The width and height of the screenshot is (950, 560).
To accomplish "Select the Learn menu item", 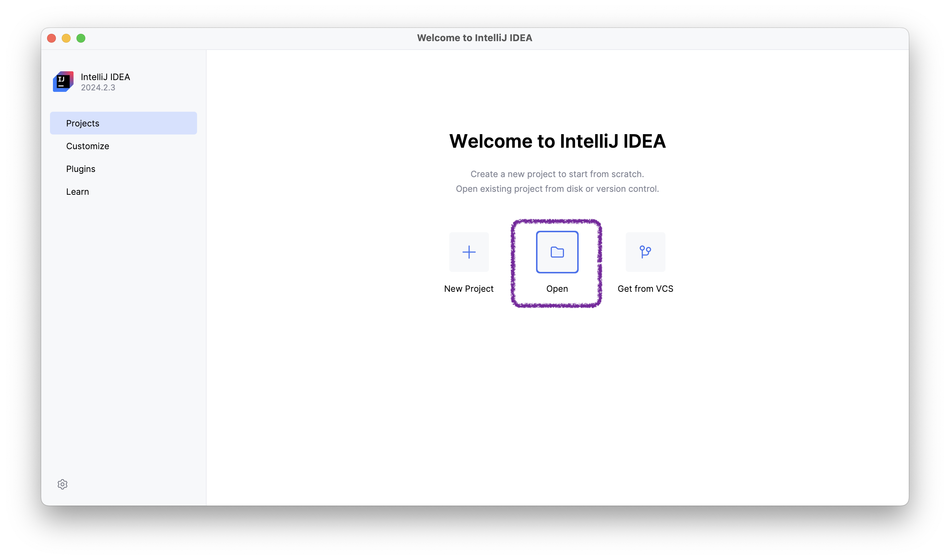I will click(x=77, y=191).
